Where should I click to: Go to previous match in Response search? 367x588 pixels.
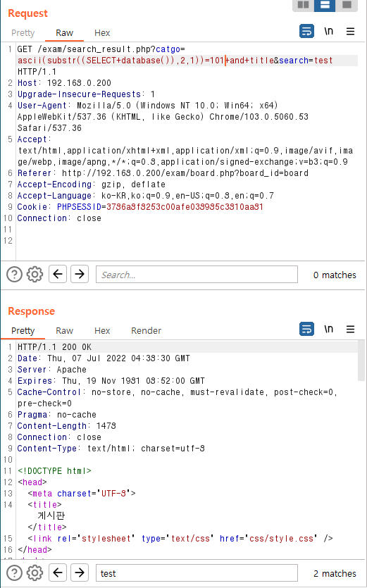click(58, 573)
